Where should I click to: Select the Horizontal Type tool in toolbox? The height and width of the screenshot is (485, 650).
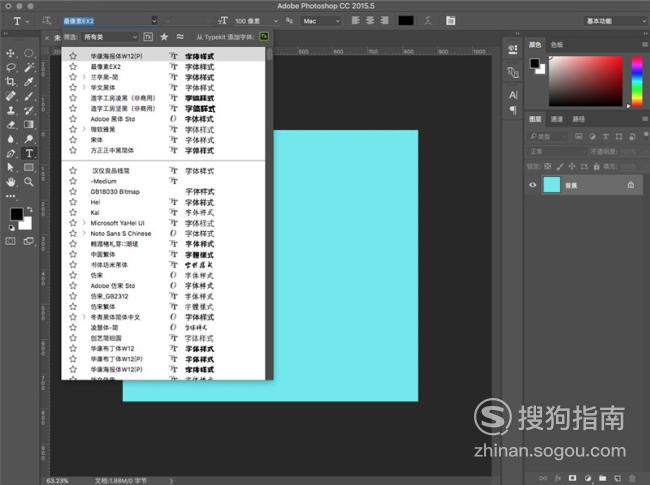29,153
